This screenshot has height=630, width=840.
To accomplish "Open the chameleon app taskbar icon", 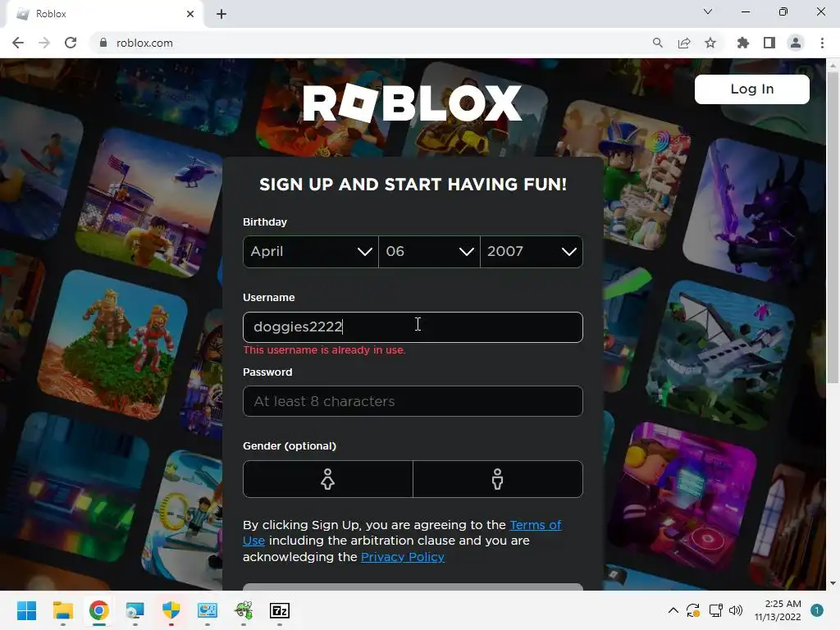I will point(244,610).
